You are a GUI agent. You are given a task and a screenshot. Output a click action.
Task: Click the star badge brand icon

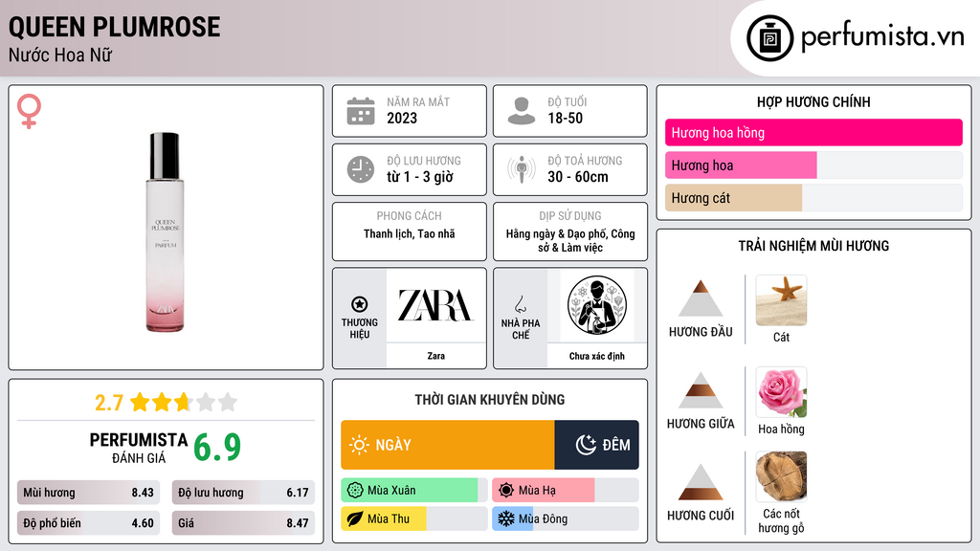click(x=360, y=304)
